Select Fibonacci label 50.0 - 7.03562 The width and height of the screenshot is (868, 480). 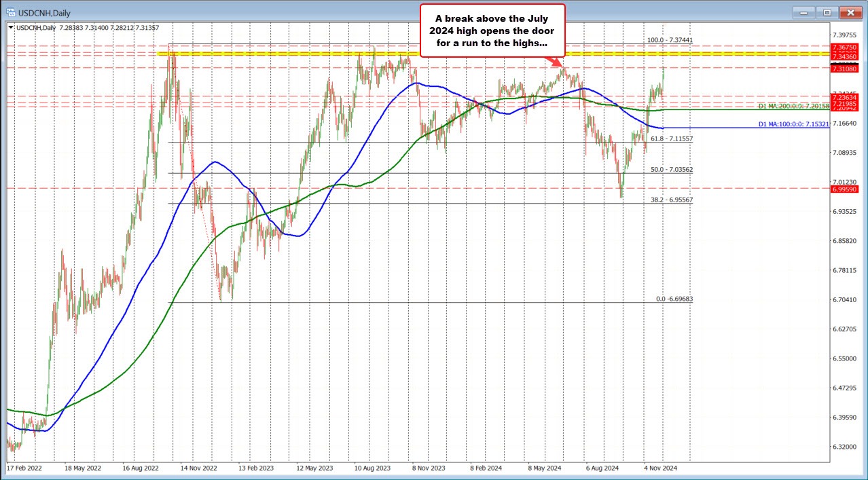click(x=672, y=169)
